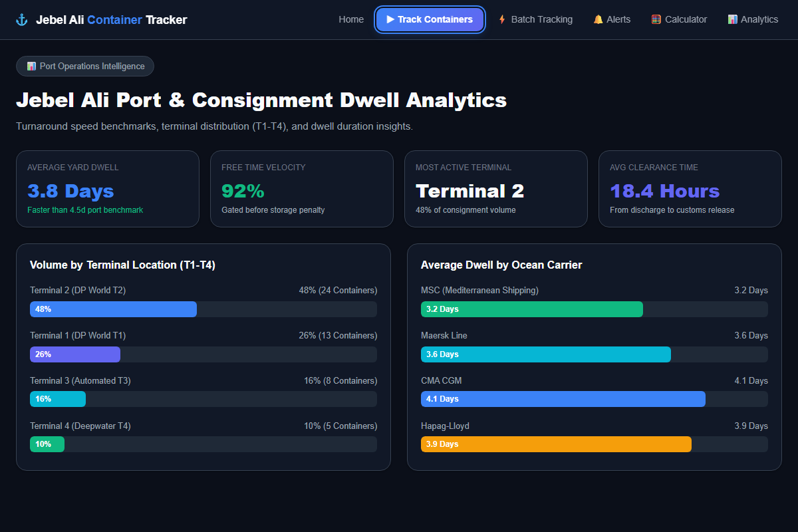Viewport: 798px width, 532px height.
Task: Click the '92%' velocity value
Action: (x=243, y=192)
